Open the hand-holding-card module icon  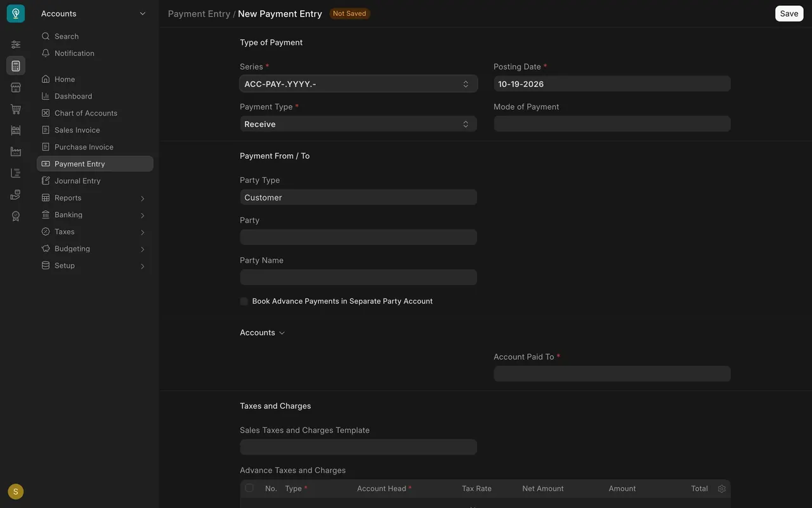pyautogui.click(x=16, y=194)
